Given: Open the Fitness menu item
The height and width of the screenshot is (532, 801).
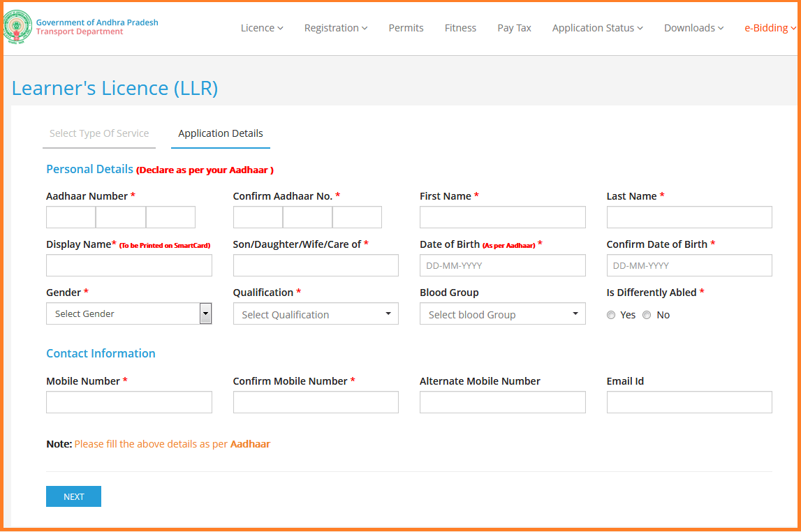Looking at the screenshot, I should pyautogui.click(x=460, y=28).
